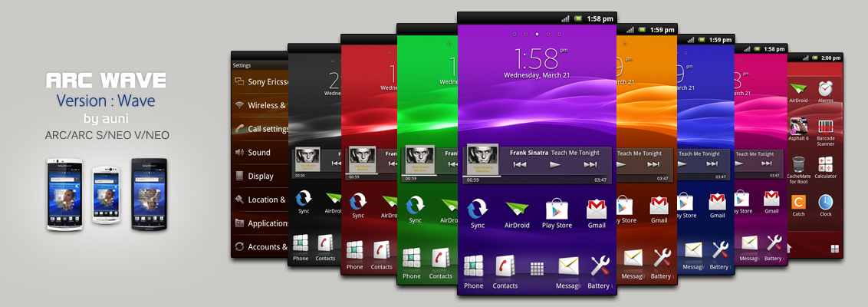Image resolution: width=868 pixels, height=307 pixels.
Task: Open Sync app on the purple screen
Action: point(477,213)
